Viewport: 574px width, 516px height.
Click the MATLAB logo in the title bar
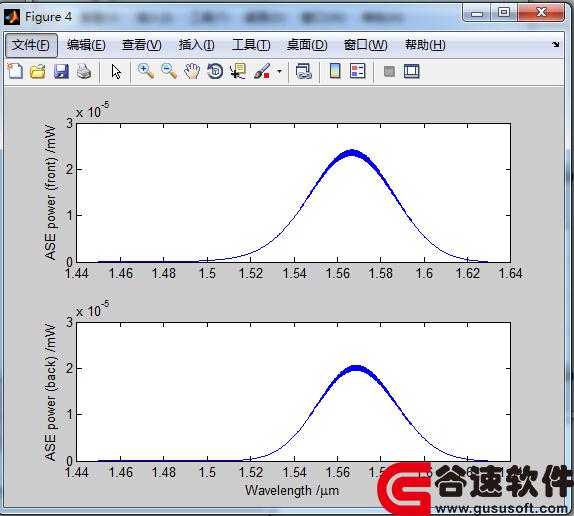tap(12, 17)
